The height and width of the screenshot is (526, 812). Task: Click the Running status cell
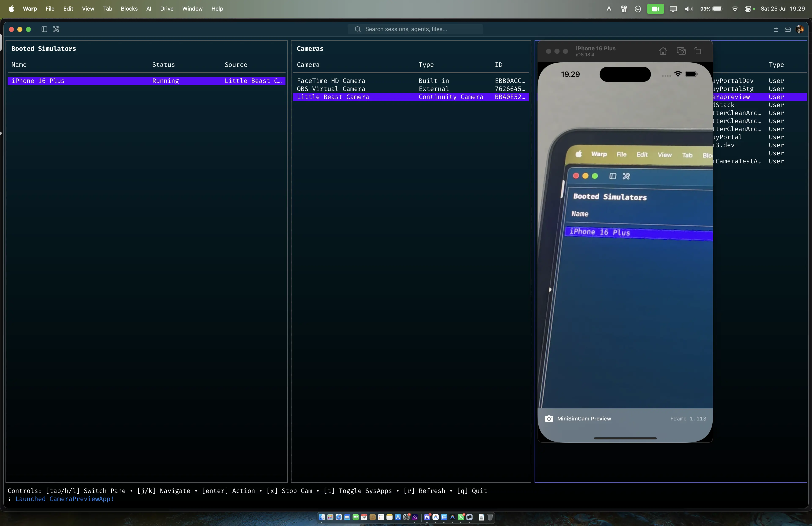166,81
